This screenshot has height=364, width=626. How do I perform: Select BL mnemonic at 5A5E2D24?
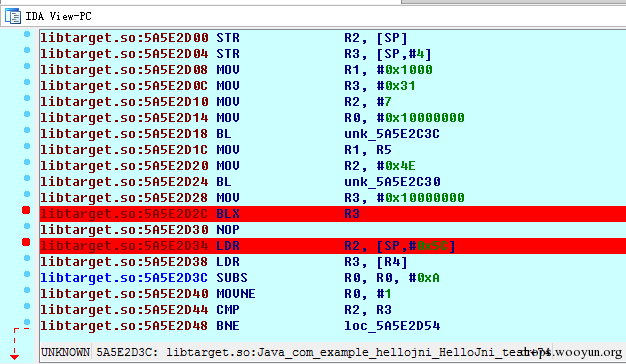coord(224,182)
